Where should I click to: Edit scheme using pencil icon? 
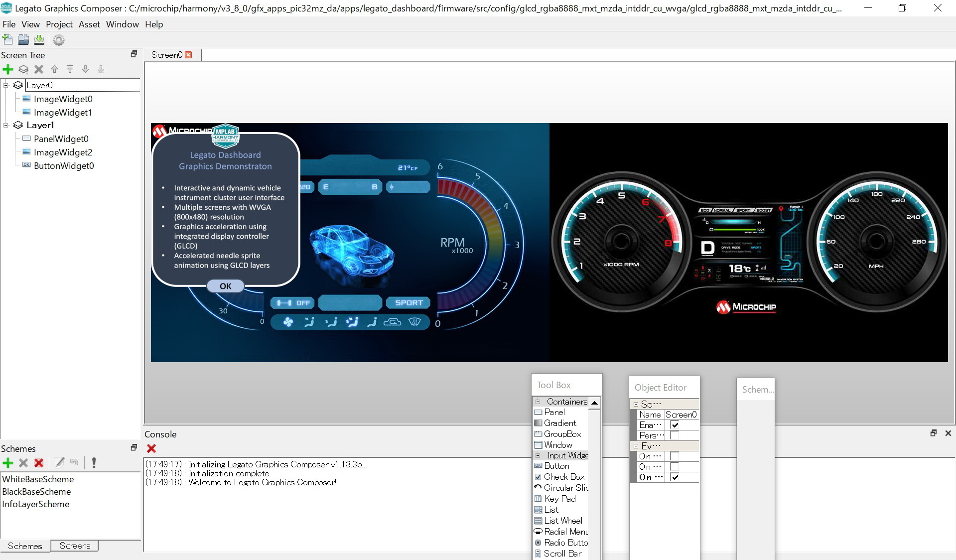[59, 463]
